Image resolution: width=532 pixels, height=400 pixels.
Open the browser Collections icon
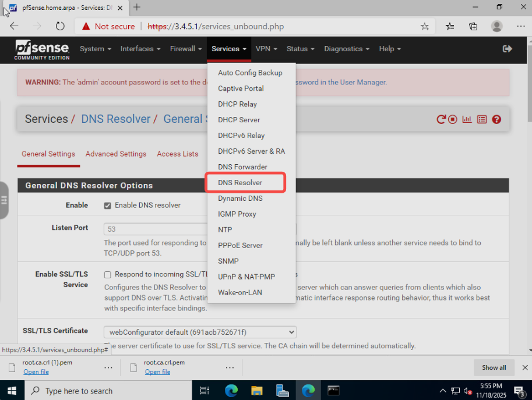[473, 26]
